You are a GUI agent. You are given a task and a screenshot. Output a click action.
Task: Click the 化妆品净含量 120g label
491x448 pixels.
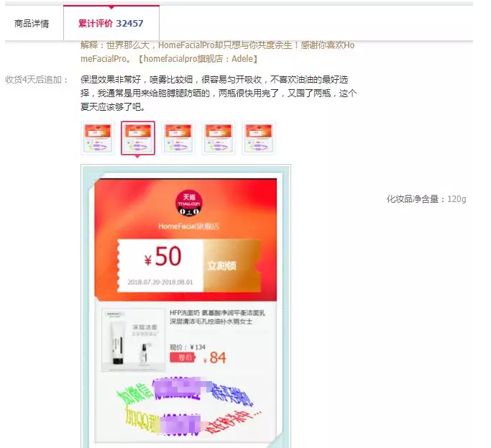pyautogui.click(x=426, y=199)
